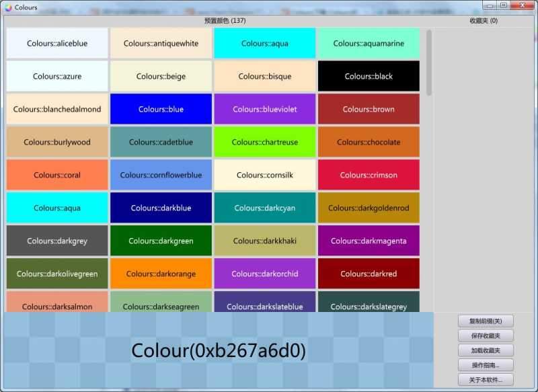Select the Colours::black swatch
Screen dimensions: 538x392
(369, 76)
